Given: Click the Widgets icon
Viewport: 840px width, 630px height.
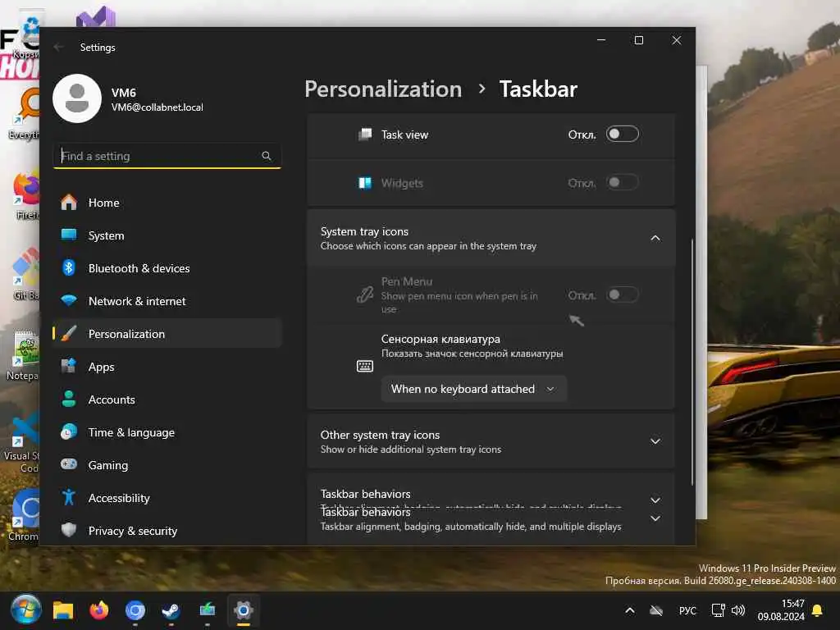Looking at the screenshot, I should point(365,183).
